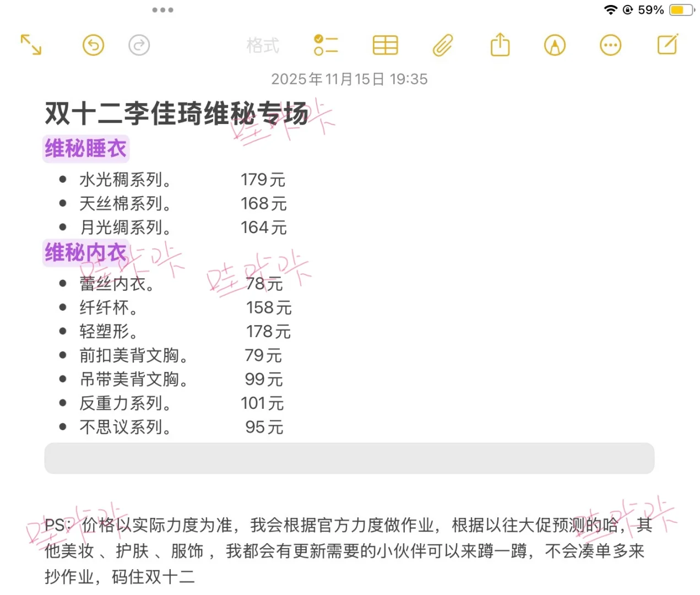Image resolution: width=700 pixels, height=595 pixels.
Task: Share this note via the share icon
Action: click(499, 46)
